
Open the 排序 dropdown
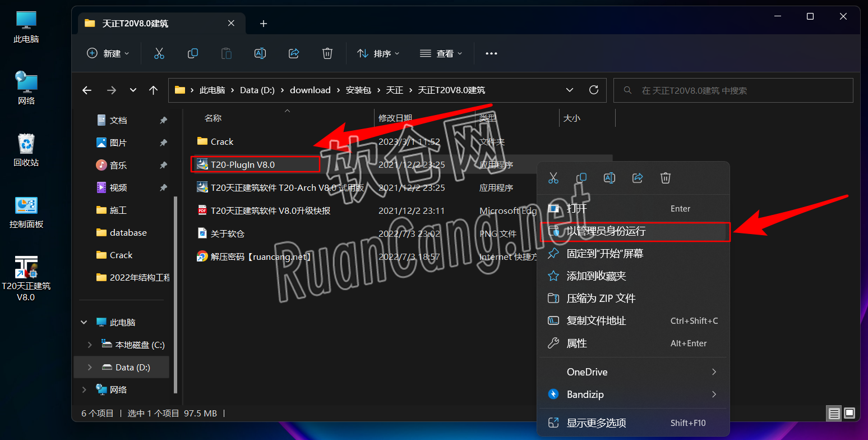coord(378,53)
